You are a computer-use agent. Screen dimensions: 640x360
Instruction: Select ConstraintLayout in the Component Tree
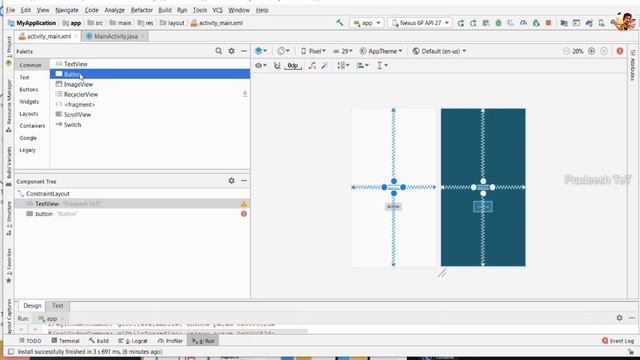(x=132, y=193)
